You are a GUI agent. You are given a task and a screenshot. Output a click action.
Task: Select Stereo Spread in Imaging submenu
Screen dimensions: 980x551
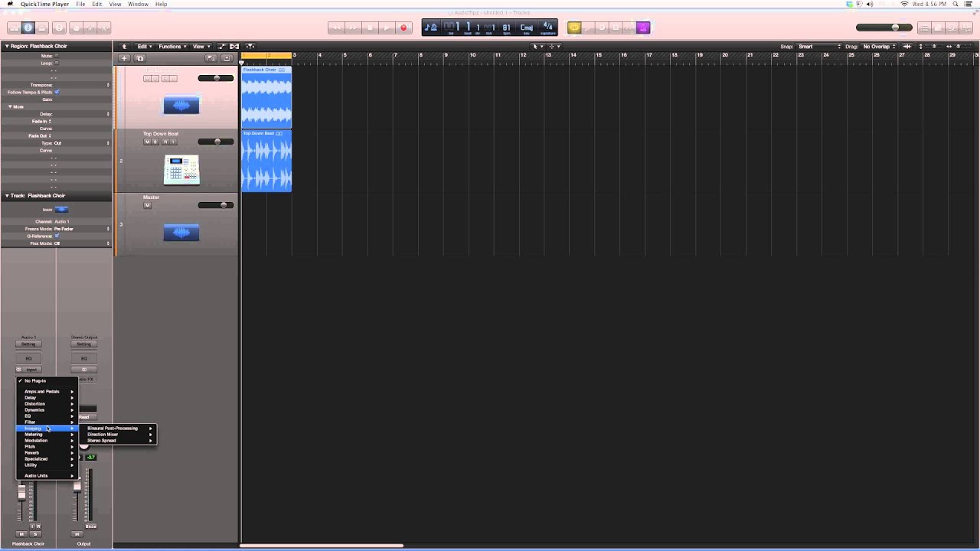click(118, 440)
